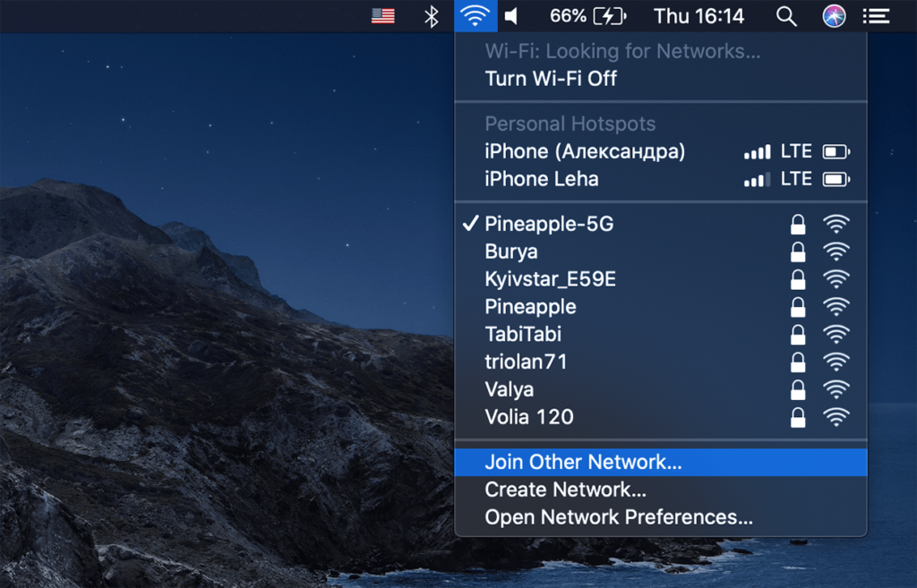Connect to iPhone (Александра) hotspot
The image size is (917, 588).
coord(596,150)
